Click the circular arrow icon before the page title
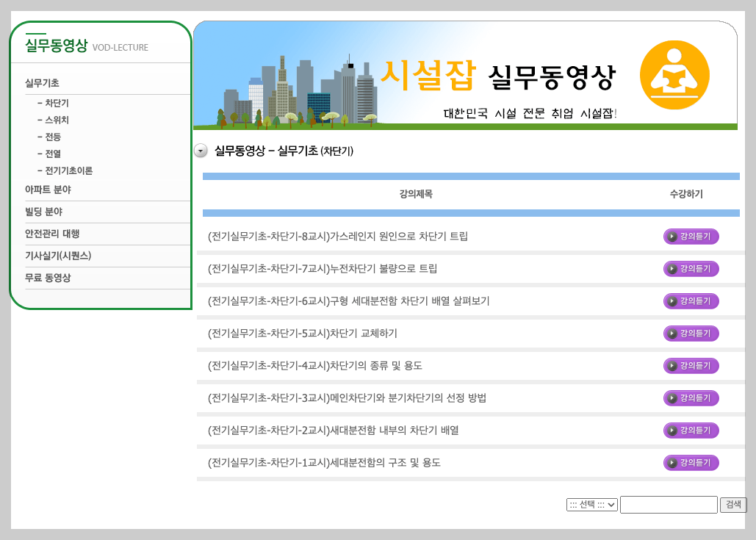The image size is (756, 540). (199, 149)
